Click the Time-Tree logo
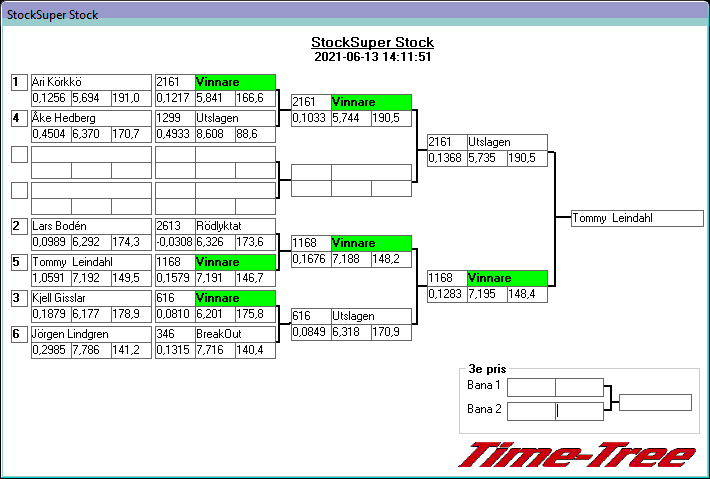This screenshot has width=710, height=479. click(576, 455)
